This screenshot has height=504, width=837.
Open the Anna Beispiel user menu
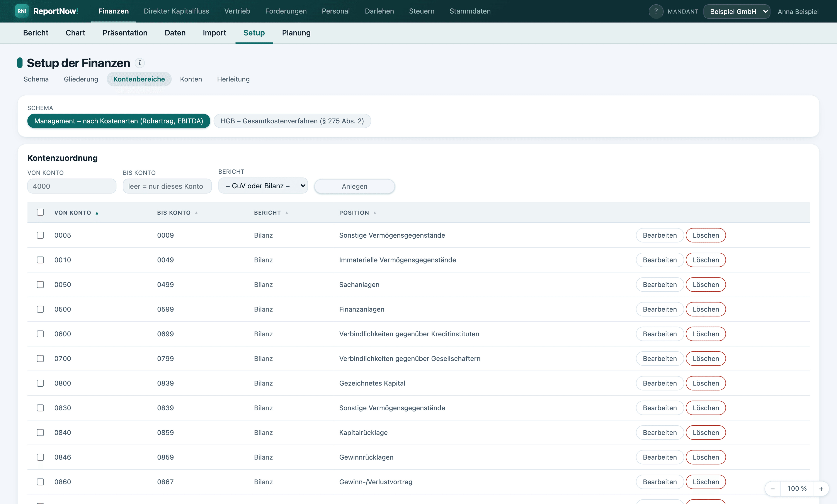coord(798,12)
